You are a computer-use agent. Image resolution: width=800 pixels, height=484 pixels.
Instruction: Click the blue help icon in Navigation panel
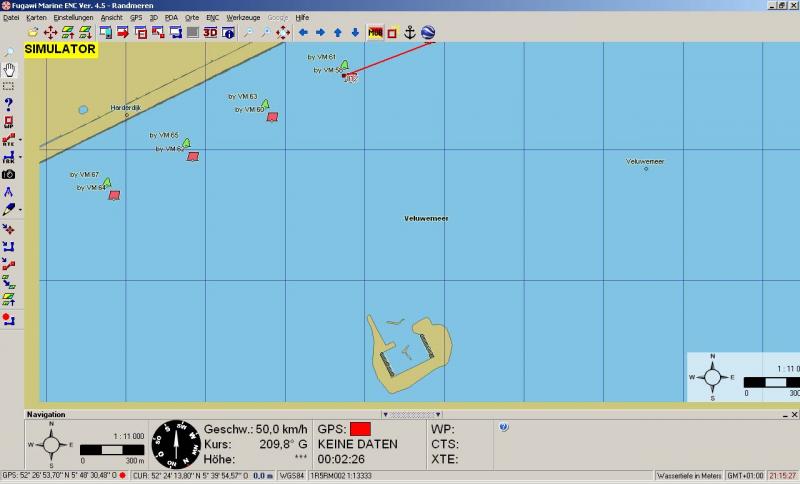(504, 427)
